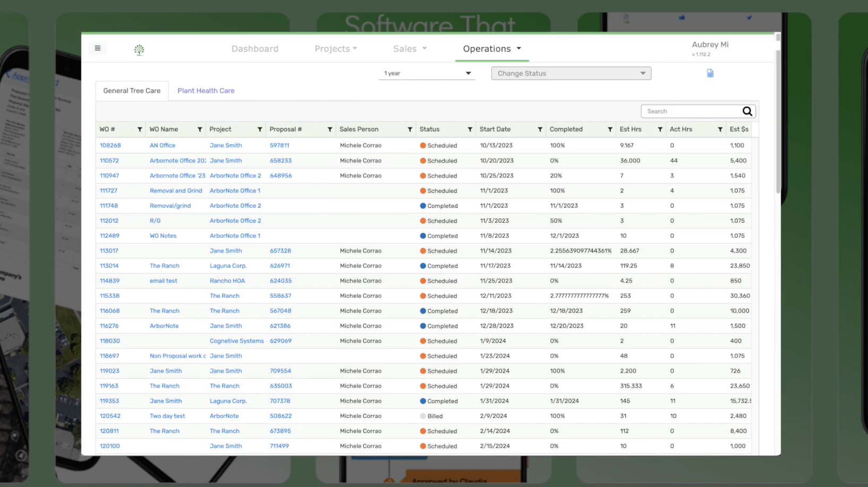
Task: Click the export document icon
Action: pos(710,73)
